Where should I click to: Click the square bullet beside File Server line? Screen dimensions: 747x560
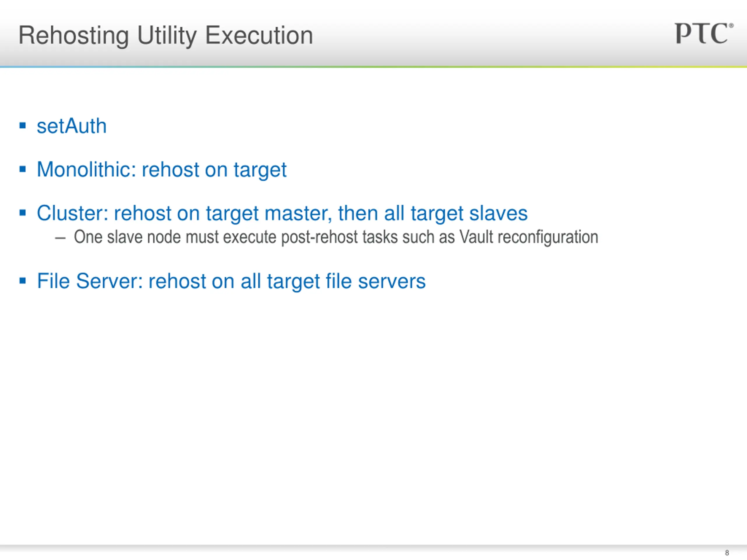click(x=23, y=281)
